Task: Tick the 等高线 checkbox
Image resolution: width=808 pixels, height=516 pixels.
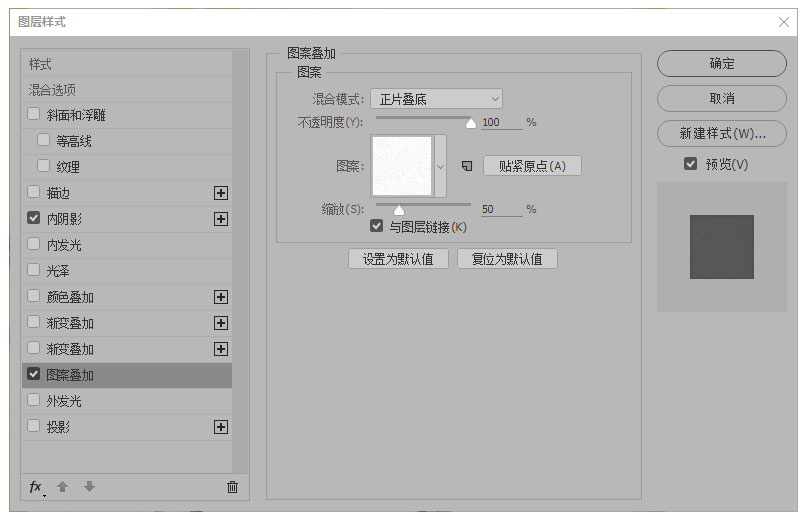Action: (44, 140)
